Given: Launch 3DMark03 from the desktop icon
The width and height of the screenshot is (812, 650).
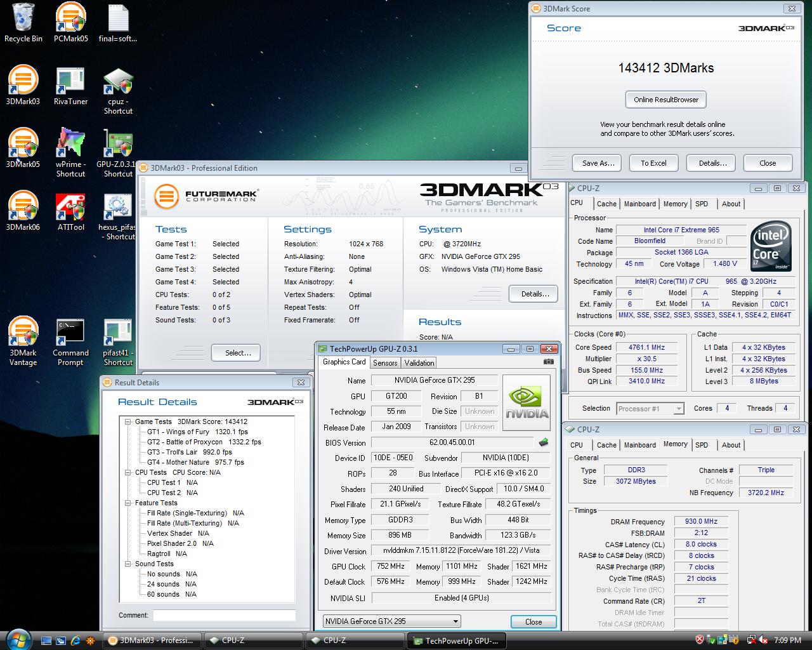Looking at the screenshot, I should pos(23,85).
